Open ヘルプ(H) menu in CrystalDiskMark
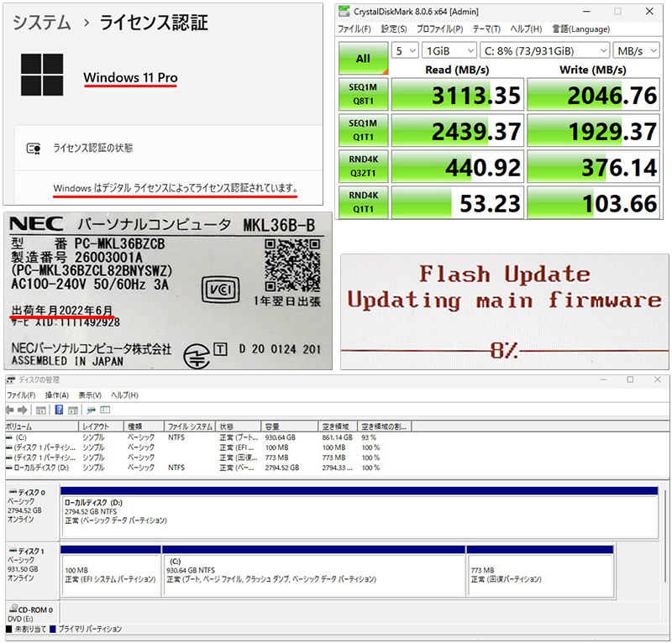Viewport: 672px width, 643px height. tap(526, 29)
